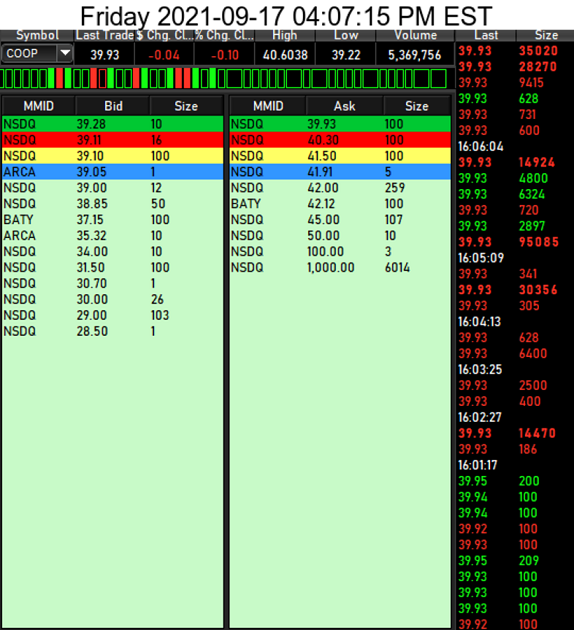Select the 1,000.00 ask price
574x630 pixels.
(x=331, y=268)
